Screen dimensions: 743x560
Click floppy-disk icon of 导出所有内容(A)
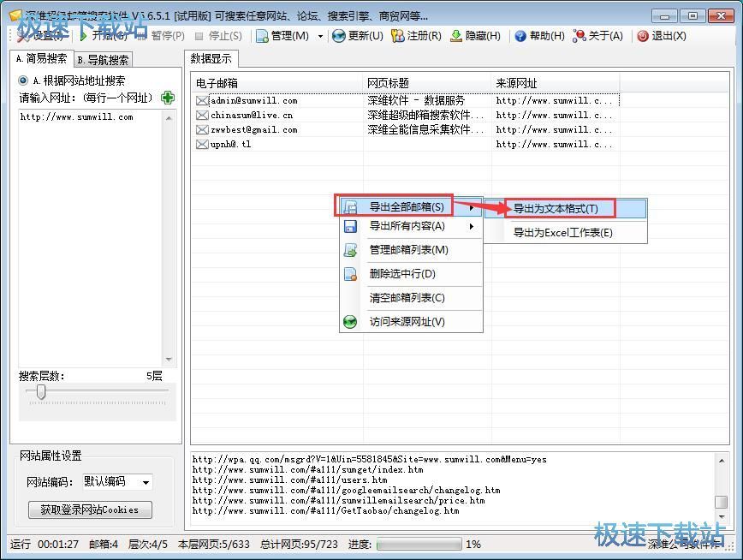click(350, 226)
